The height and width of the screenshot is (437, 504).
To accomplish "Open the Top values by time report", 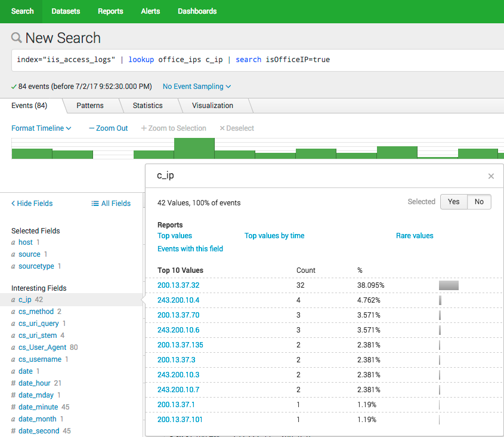I will [x=274, y=236].
